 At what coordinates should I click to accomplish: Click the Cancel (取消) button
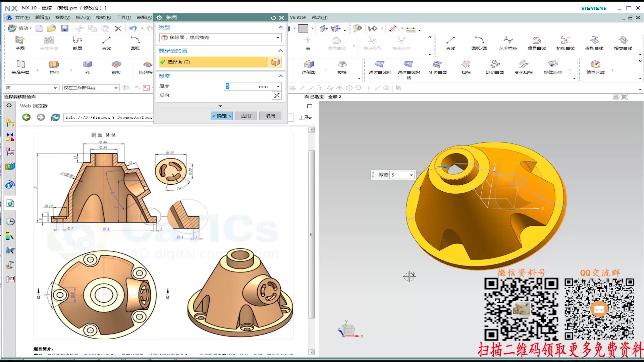(x=270, y=116)
